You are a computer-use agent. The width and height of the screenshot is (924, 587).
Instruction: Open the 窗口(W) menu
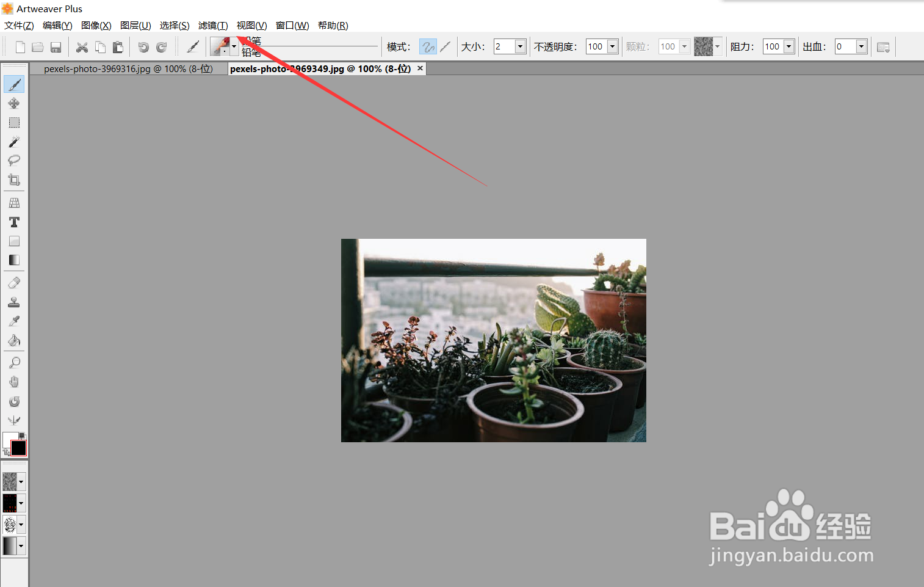tap(292, 26)
